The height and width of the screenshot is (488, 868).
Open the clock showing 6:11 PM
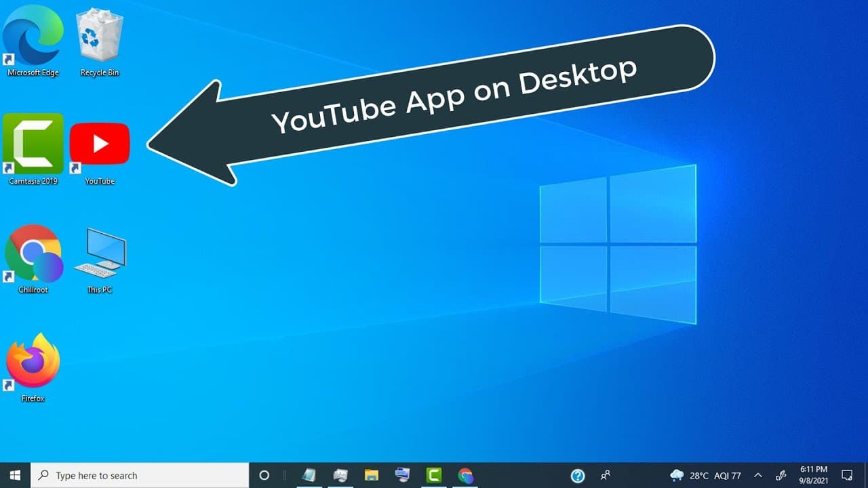tap(814, 475)
